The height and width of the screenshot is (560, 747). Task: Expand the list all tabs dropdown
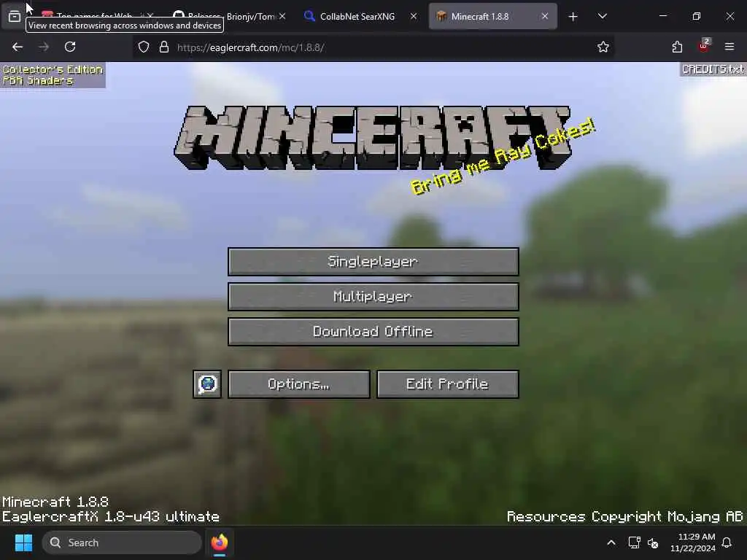point(602,16)
